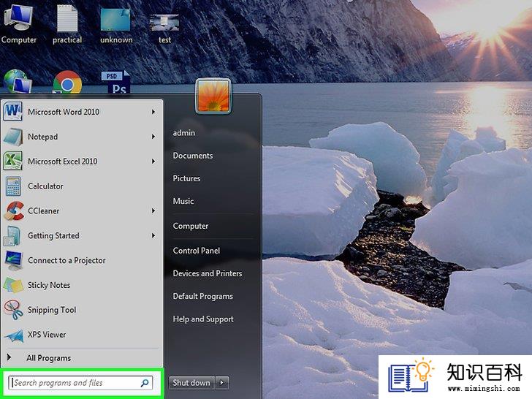This screenshot has width=532, height=399.
Task: Launch Sticky Notes label
Action: click(x=49, y=285)
